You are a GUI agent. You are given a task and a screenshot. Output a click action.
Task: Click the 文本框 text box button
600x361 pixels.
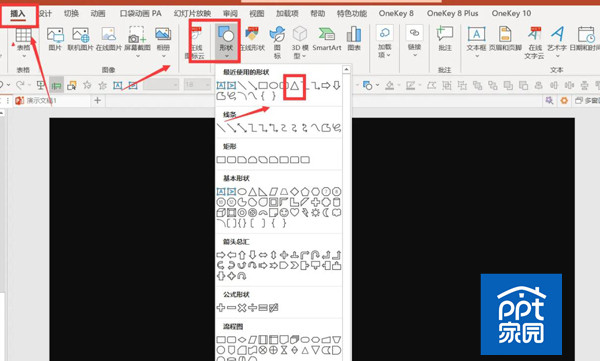[x=476, y=39]
